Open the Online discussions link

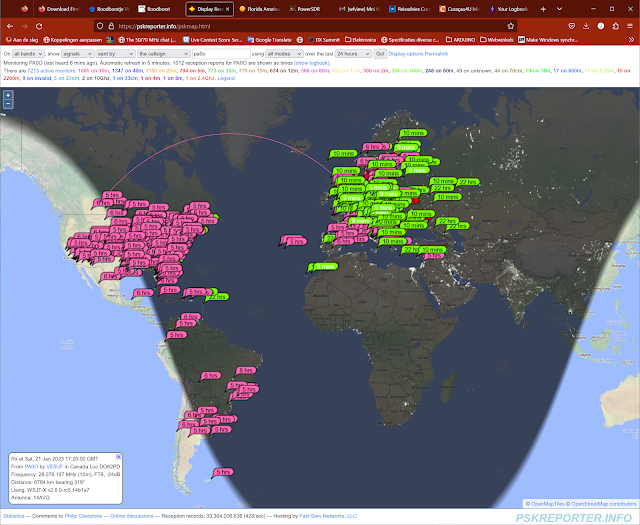click(x=131, y=516)
